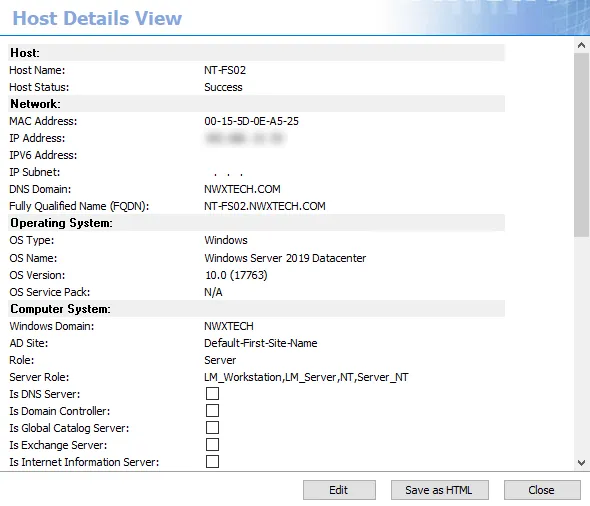Click the Host Name: label
The width and height of the screenshot is (590, 506).
(x=37, y=70)
